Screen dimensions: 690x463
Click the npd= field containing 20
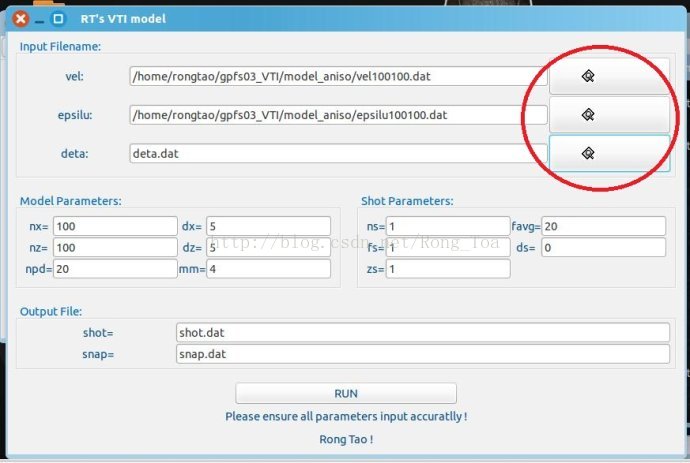[115, 269]
